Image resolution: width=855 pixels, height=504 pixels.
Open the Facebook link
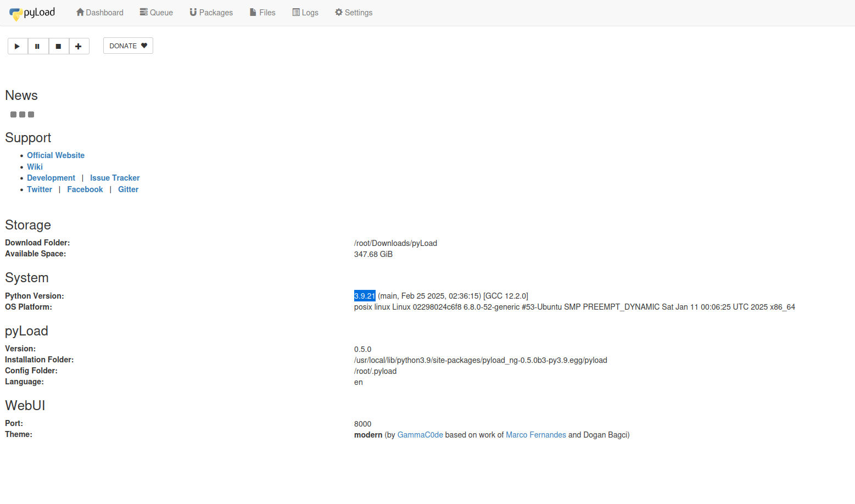pos(85,189)
